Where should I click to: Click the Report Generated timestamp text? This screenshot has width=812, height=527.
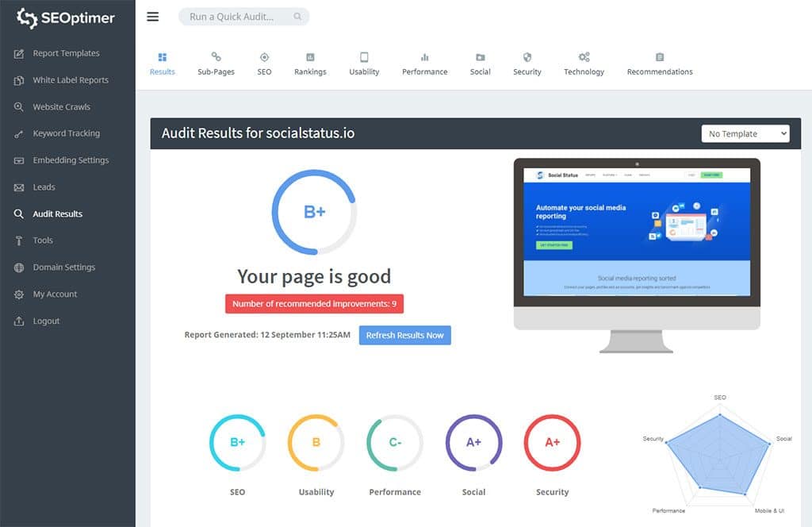[x=267, y=335]
